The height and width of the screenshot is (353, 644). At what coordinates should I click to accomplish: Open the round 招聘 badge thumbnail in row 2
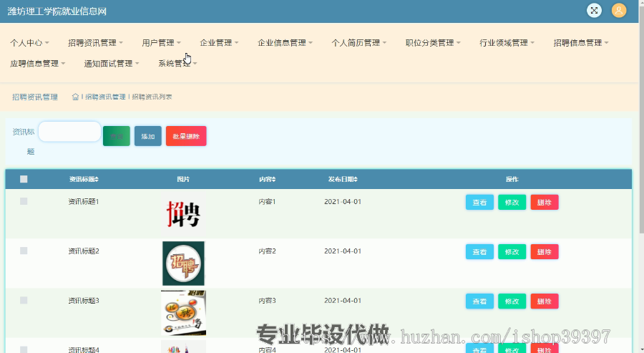click(183, 263)
